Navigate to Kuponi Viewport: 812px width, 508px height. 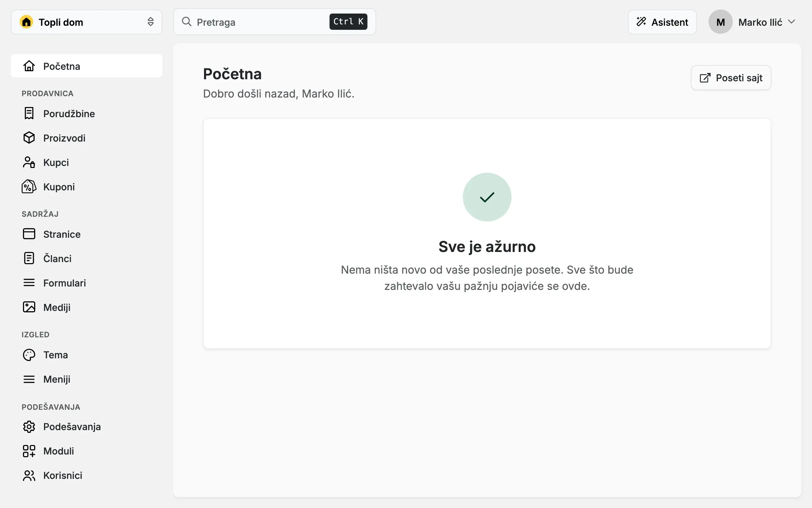point(87,187)
